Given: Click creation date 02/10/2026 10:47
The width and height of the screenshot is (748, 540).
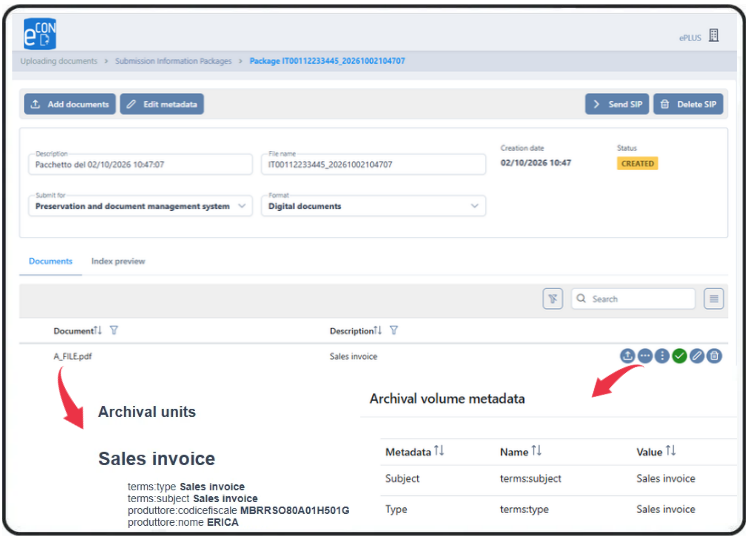Looking at the screenshot, I should pyautogui.click(x=536, y=163).
